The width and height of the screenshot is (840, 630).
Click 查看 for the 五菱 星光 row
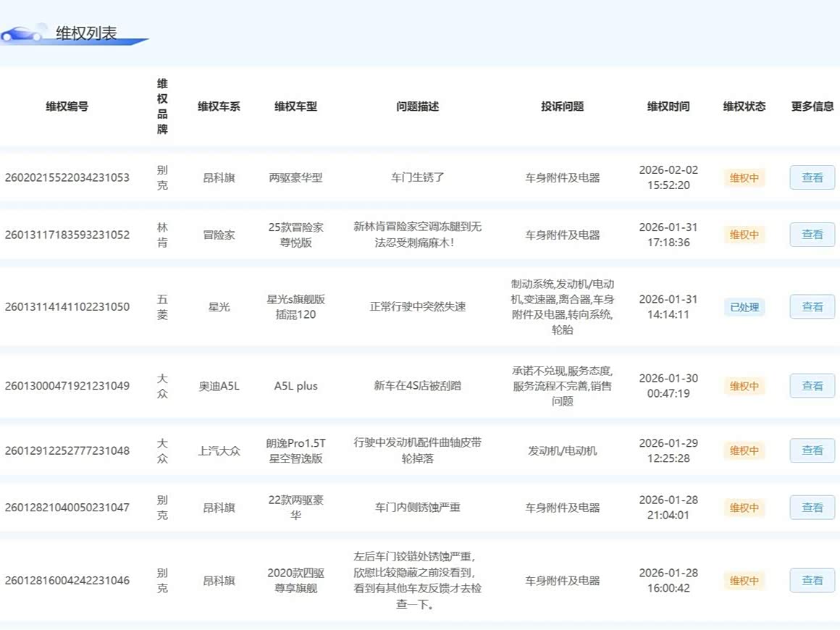click(x=812, y=307)
